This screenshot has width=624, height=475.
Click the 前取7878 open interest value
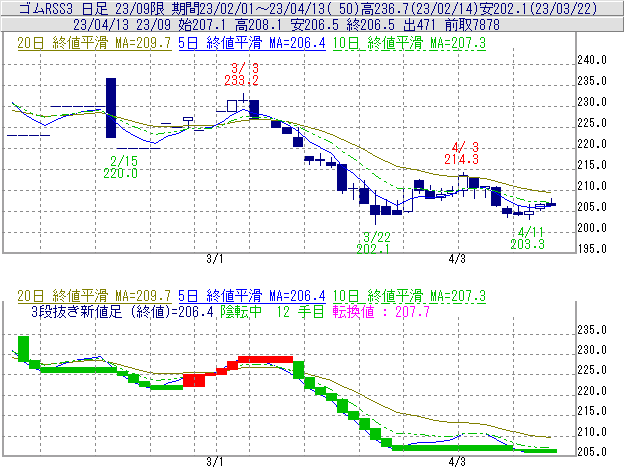[x=472, y=25]
